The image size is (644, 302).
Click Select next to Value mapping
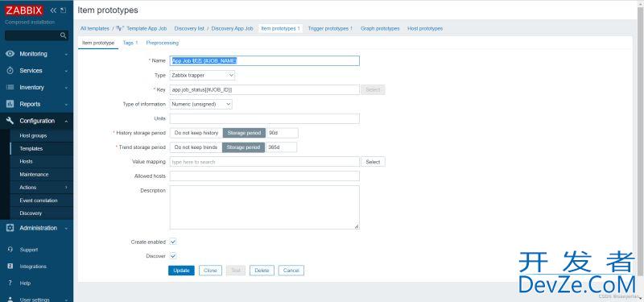tap(373, 162)
